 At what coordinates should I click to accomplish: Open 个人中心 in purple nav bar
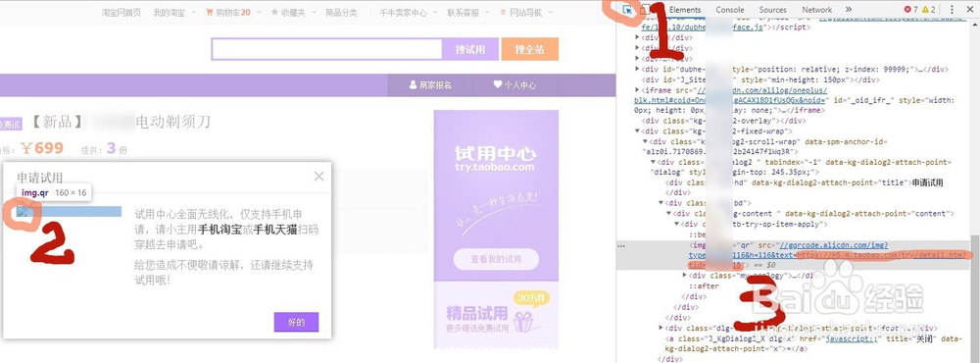pos(514,84)
